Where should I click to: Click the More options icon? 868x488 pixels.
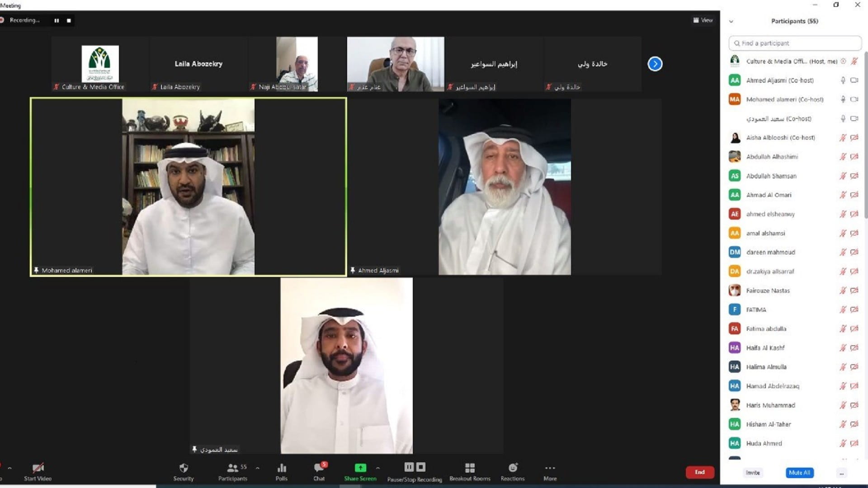pos(550,471)
